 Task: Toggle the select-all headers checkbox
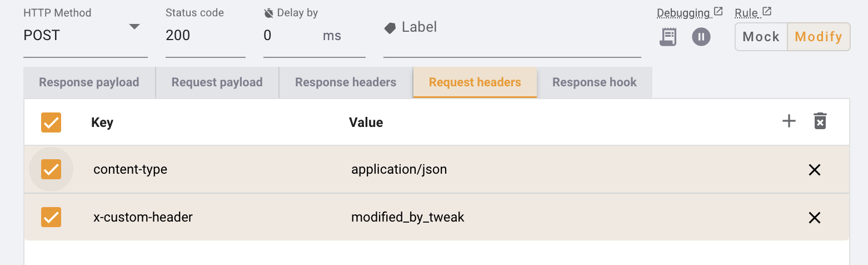tap(51, 122)
